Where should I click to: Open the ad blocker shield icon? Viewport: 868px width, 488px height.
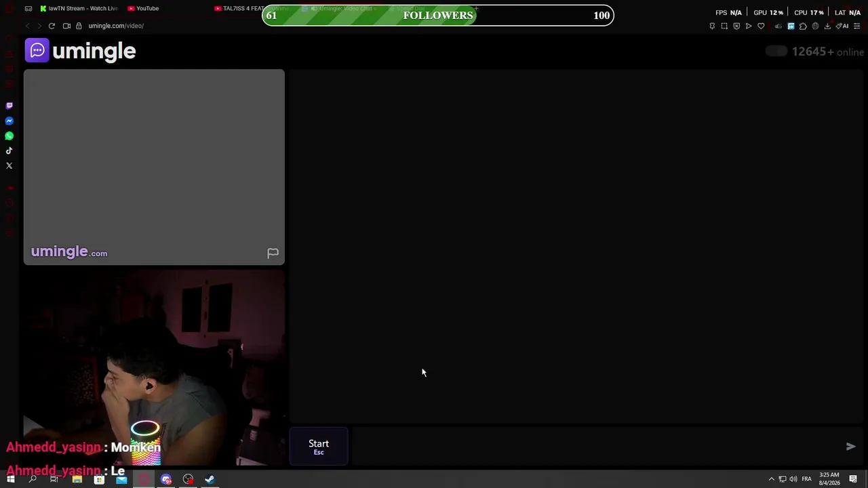[x=736, y=26]
